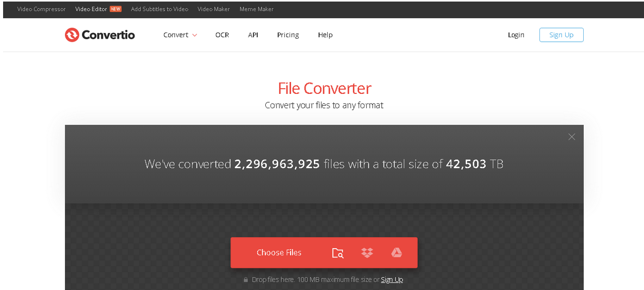Open the Video Editor tool link

pyautogui.click(x=91, y=9)
